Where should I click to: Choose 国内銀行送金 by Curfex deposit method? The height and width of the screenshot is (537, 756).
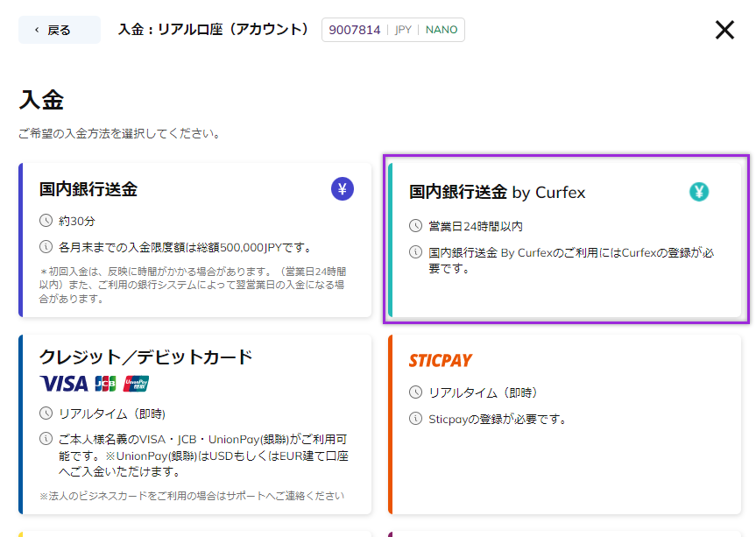click(x=564, y=239)
